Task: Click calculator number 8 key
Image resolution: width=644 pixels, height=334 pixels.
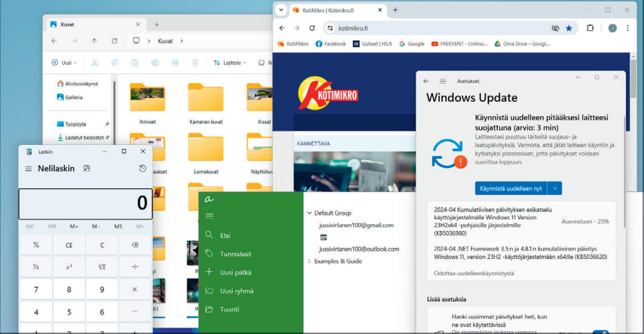Action: click(69, 289)
